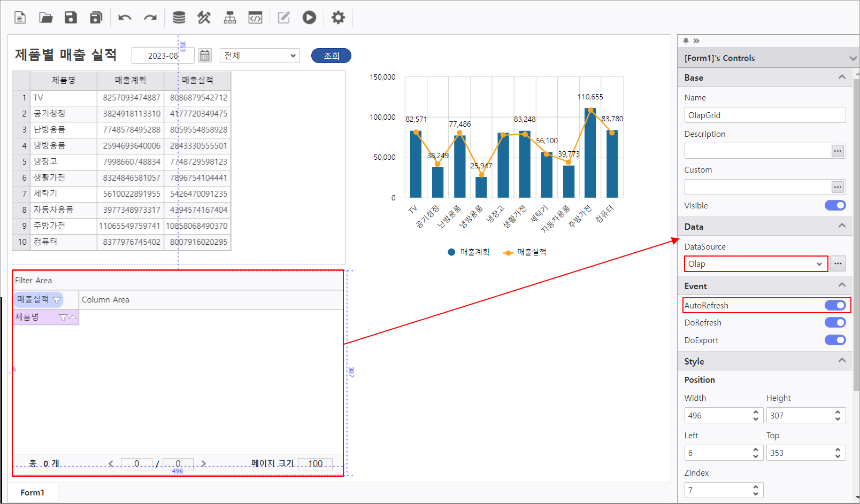Screen dimensions: 860x504
Task: Click sort arrow on 제품명 row field
Action: click(73, 317)
